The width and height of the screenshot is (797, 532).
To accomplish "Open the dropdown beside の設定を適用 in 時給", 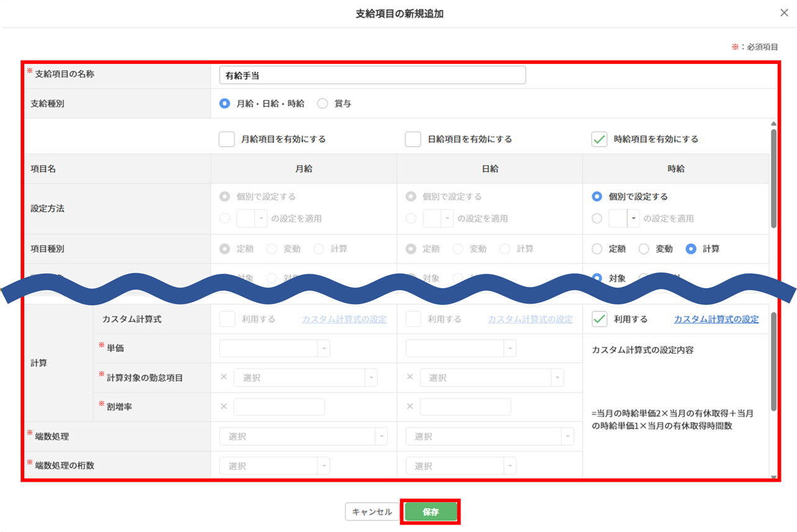I will click(x=633, y=219).
